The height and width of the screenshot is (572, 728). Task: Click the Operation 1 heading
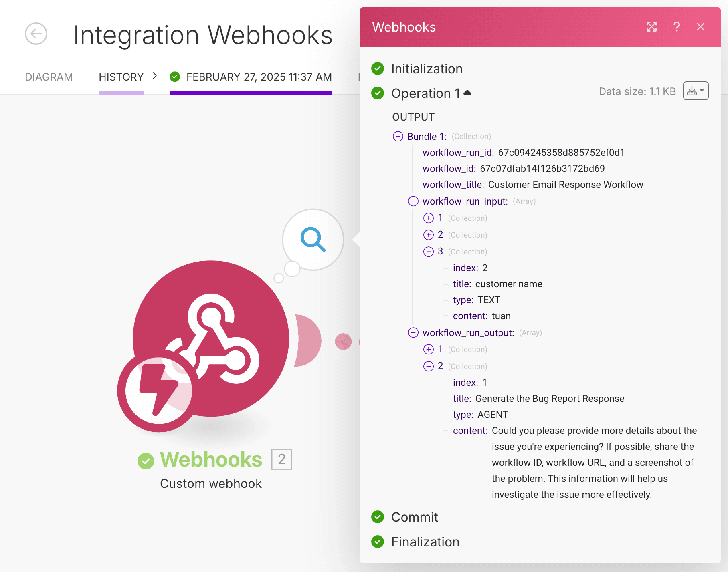point(425,93)
